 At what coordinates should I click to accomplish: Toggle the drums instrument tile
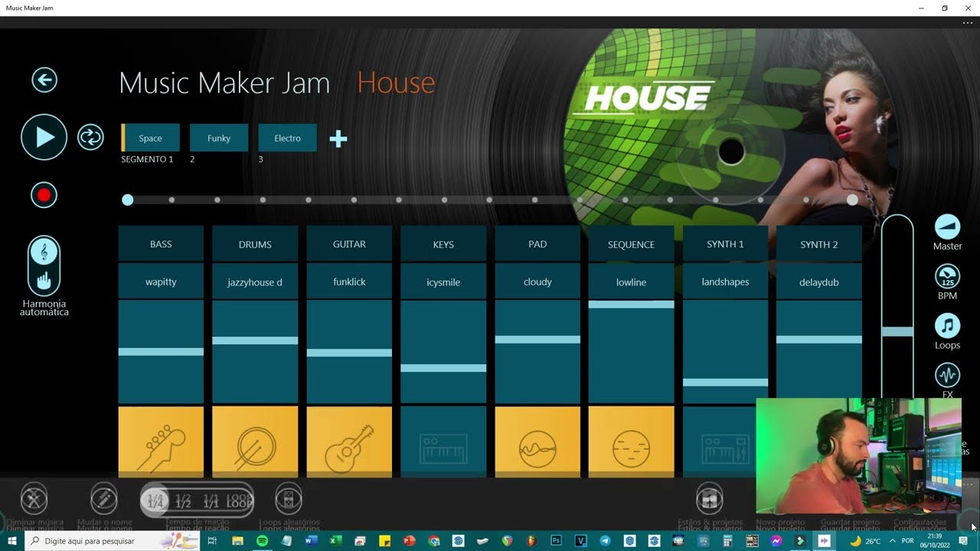255,442
